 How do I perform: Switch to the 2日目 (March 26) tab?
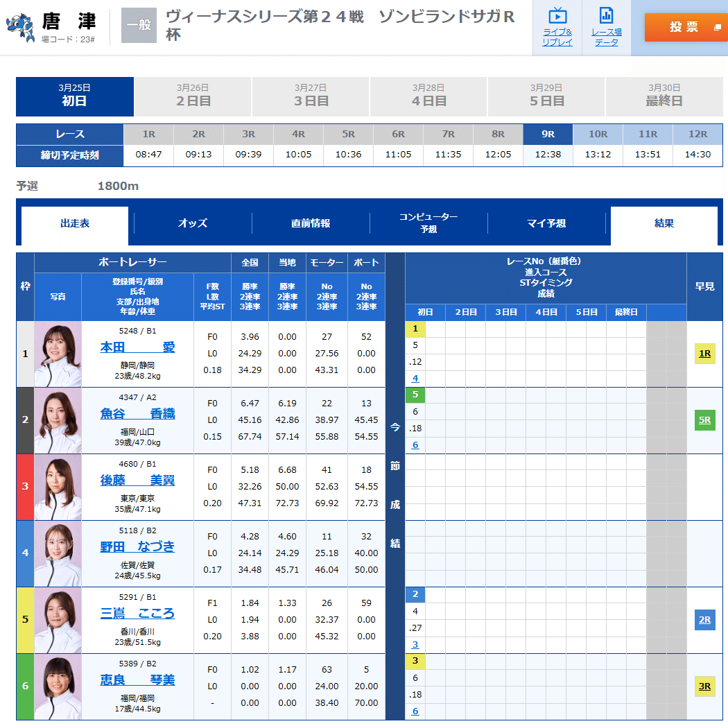pos(192,96)
